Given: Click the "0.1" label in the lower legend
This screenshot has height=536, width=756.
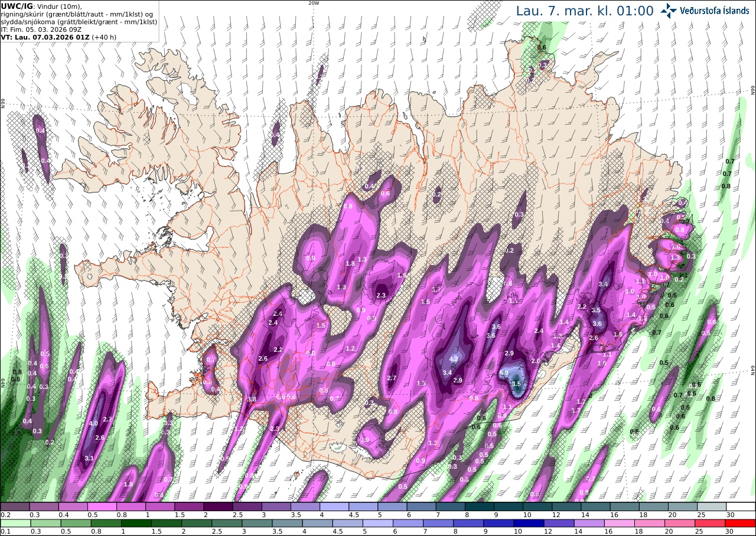Looking at the screenshot, I should [5, 531].
